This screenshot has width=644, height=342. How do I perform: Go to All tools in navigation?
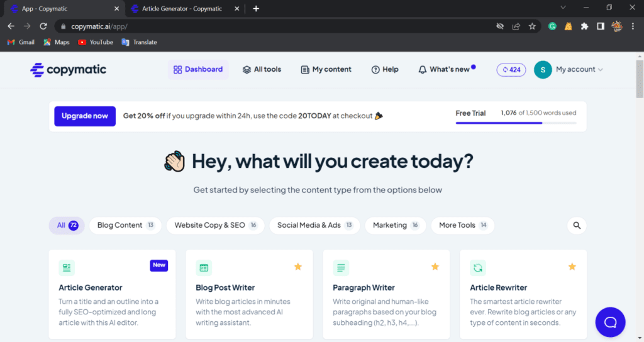pos(262,70)
